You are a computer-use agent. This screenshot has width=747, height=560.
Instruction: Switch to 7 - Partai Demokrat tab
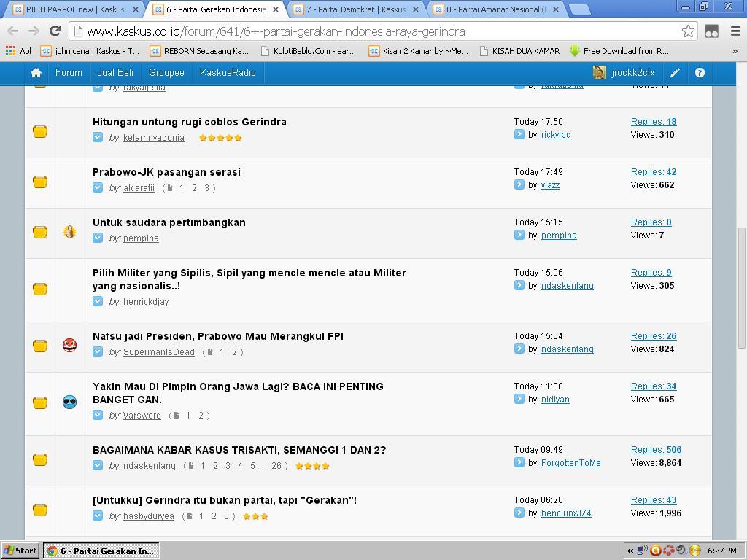(x=355, y=9)
